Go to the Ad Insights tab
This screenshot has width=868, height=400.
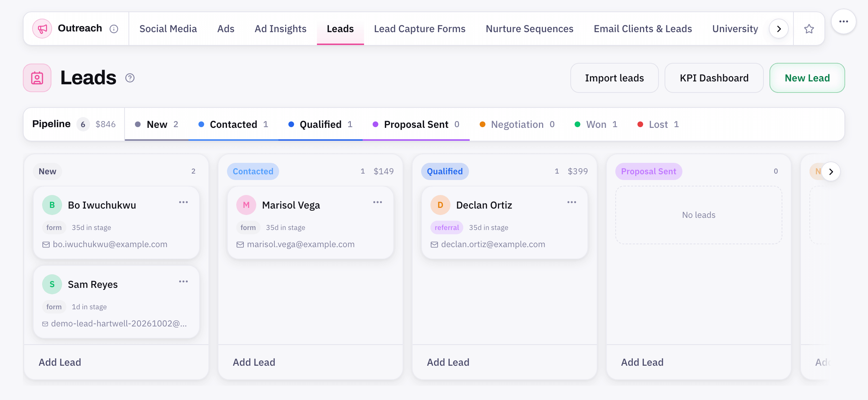pos(281,29)
